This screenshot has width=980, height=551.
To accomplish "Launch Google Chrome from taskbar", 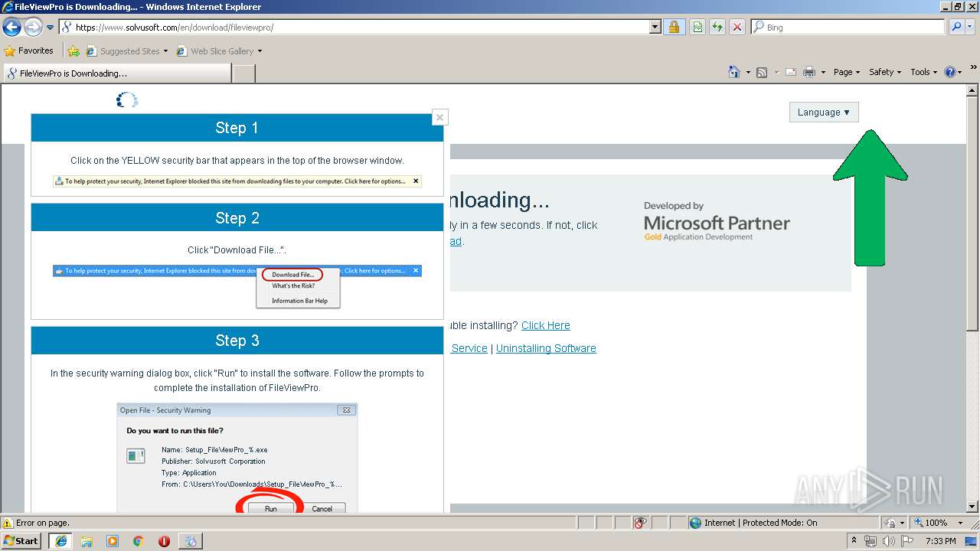I will [138, 541].
